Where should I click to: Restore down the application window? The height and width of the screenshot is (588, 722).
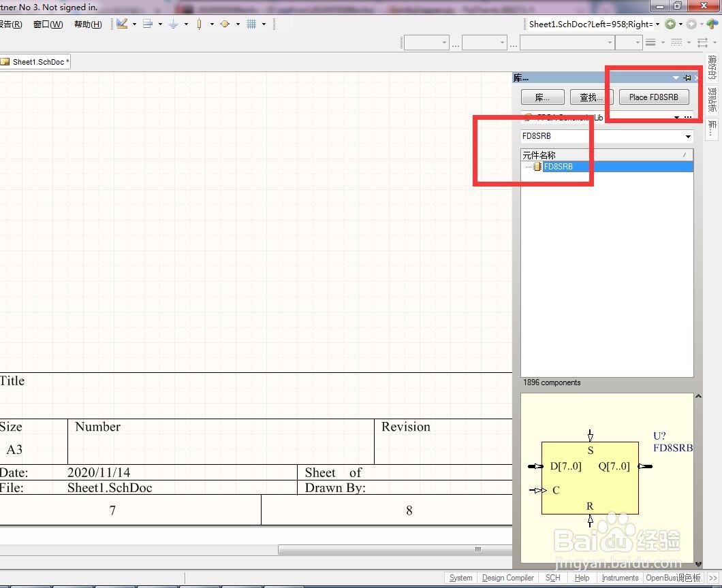[x=677, y=5]
